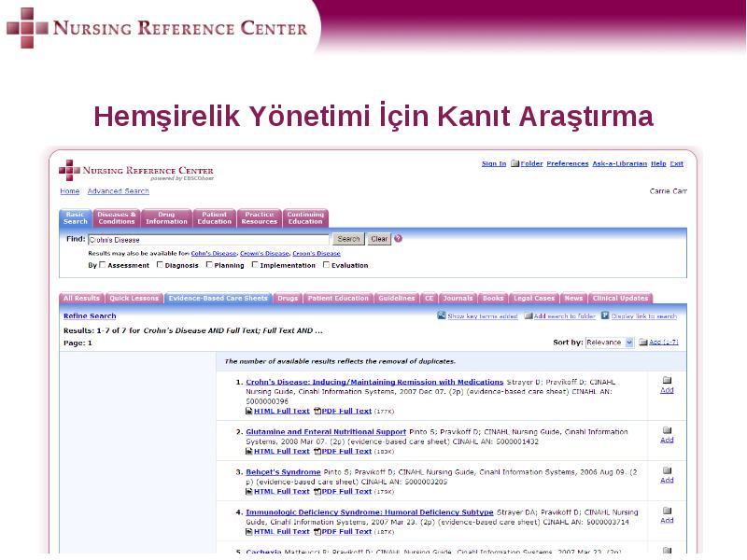
Task: Open the Drug Information tab
Action: click(x=166, y=218)
